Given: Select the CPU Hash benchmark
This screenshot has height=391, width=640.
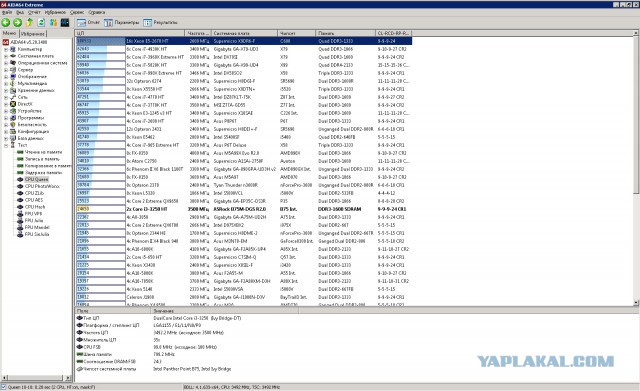Looking at the screenshot, I should (35, 207).
